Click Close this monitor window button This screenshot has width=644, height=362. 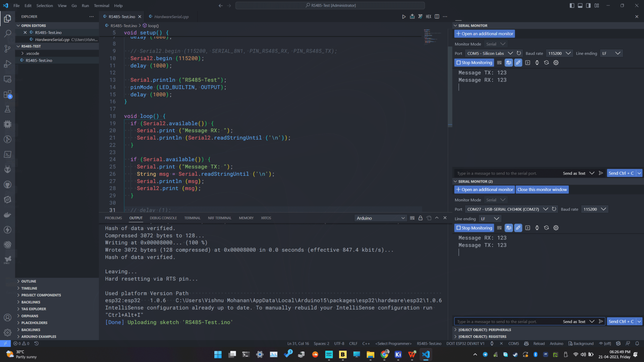pyautogui.click(x=542, y=190)
